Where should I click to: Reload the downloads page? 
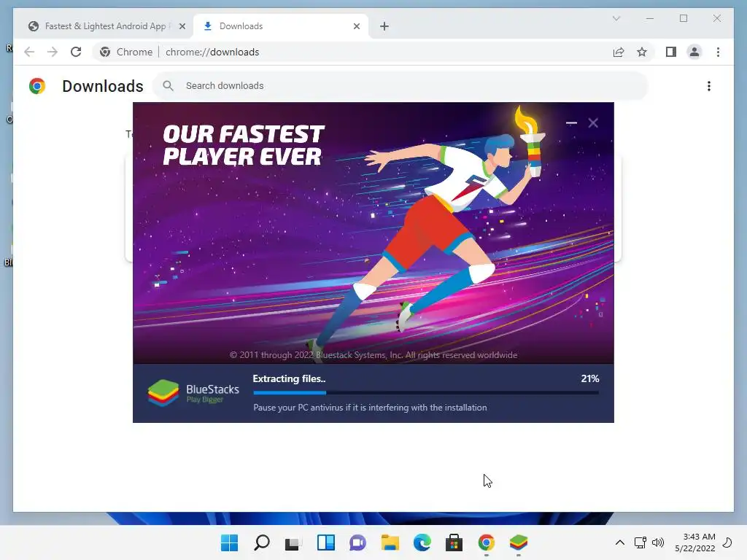[x=76, y=52]
